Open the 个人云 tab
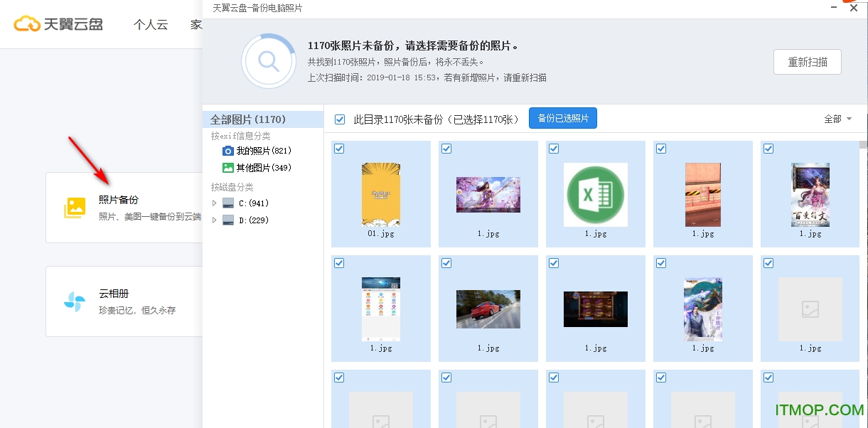This screenshot has height=428, width=868. 151,24
